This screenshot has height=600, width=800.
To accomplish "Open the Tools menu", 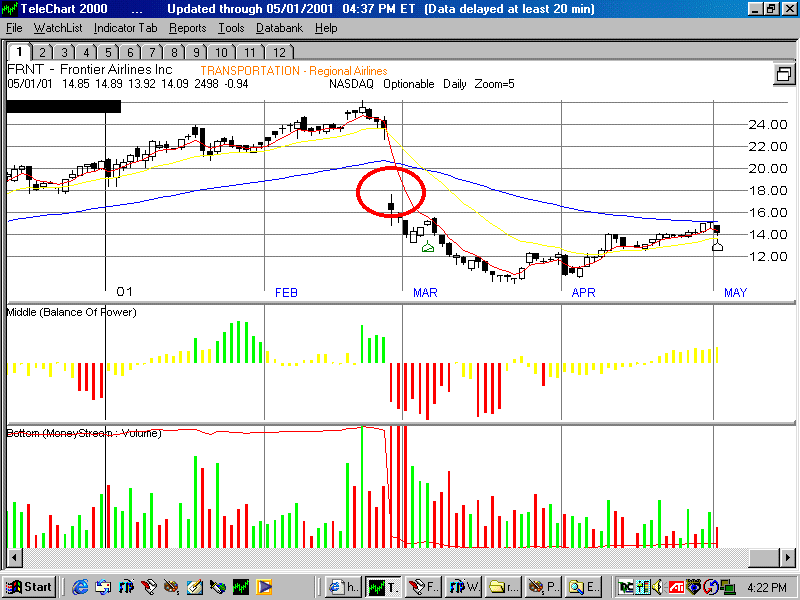I will [231, 28].
